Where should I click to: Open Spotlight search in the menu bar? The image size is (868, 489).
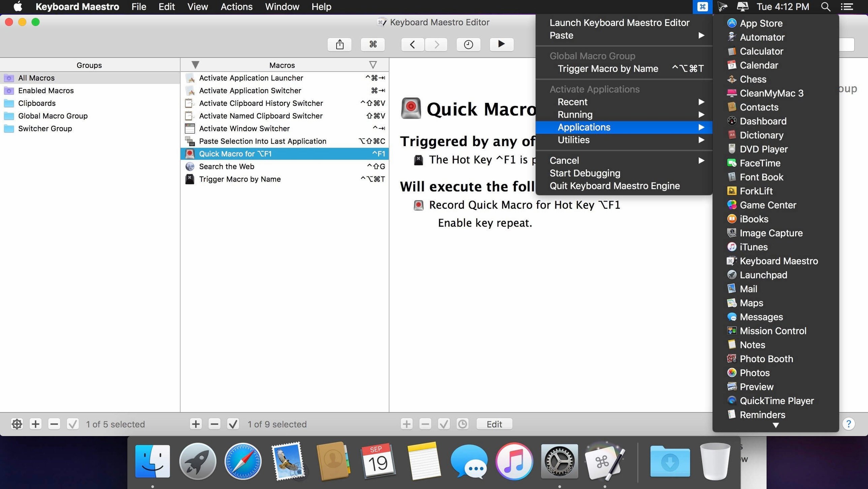pyautogui.click(x=826, y=7)
